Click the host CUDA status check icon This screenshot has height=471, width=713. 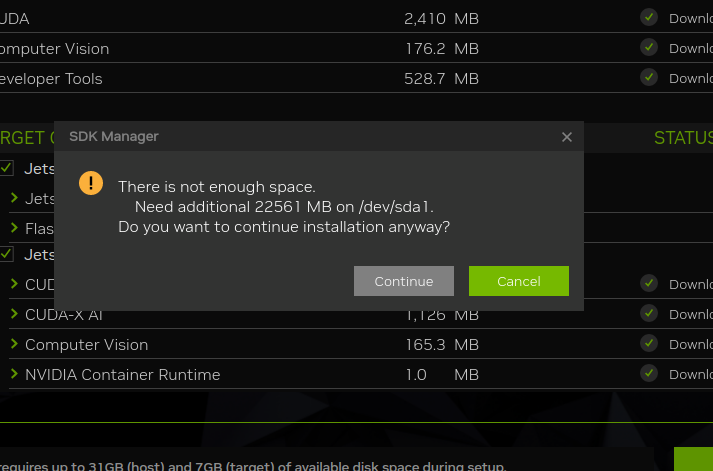tap(649, 17)
